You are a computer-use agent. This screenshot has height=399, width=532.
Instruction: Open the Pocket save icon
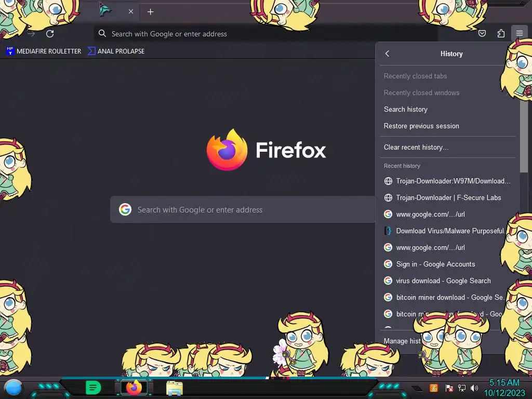tap(482, 33)
